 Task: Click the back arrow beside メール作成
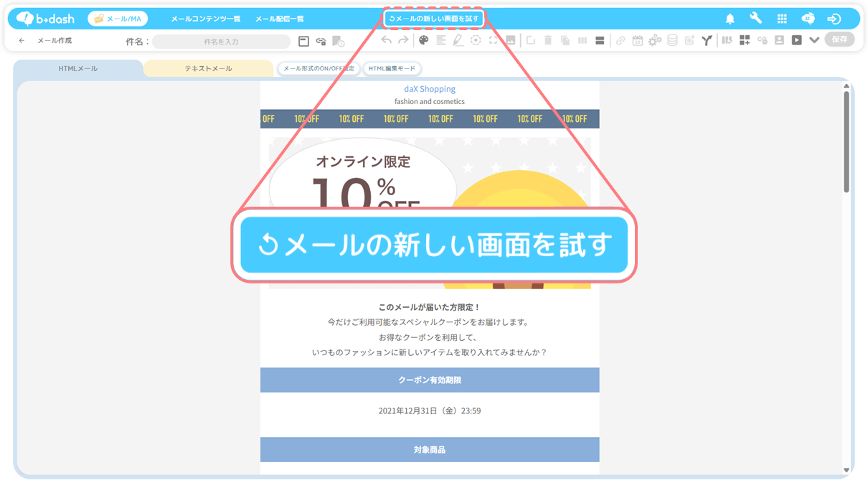[x=22, y=41]
